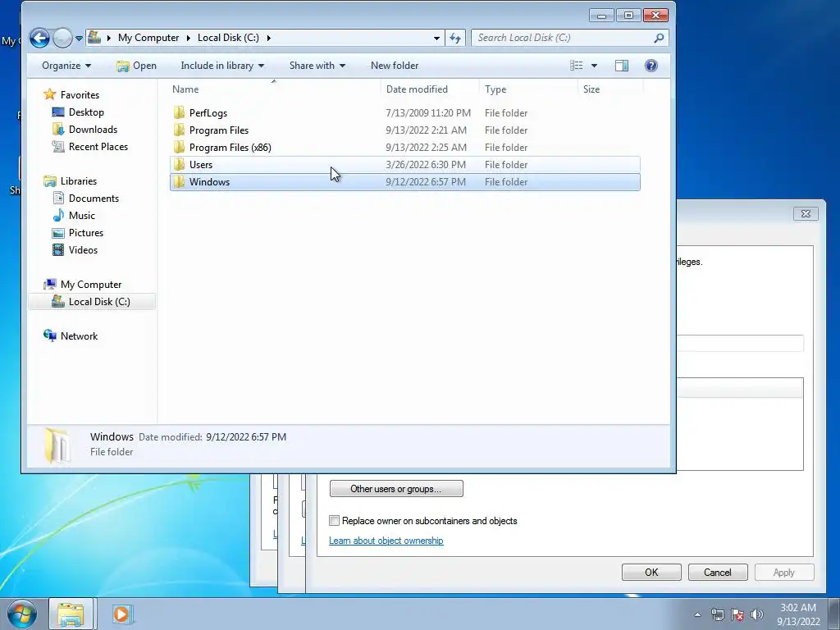
Task: Expand the arrow after Local Disk (C:) breadcrumb
Action: (x=268, y=38)
